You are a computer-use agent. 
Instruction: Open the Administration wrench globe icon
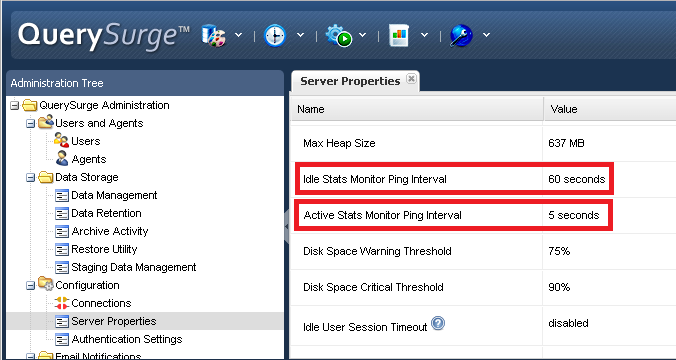click(x=461, y=35)
